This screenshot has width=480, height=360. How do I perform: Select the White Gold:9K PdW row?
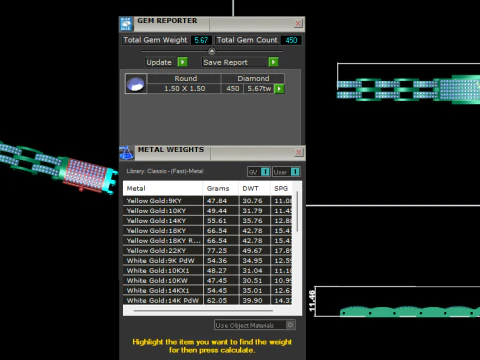[x=208, y=261]
